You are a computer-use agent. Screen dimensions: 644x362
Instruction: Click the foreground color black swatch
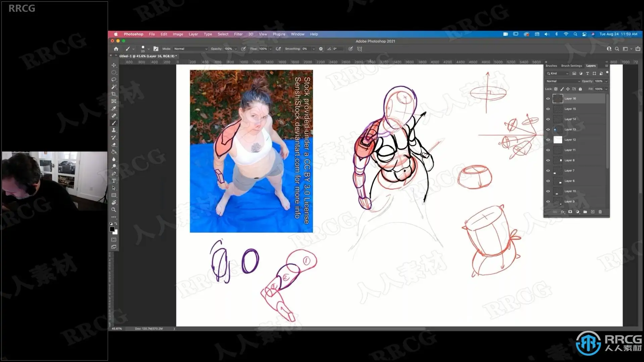coord(112,229)
